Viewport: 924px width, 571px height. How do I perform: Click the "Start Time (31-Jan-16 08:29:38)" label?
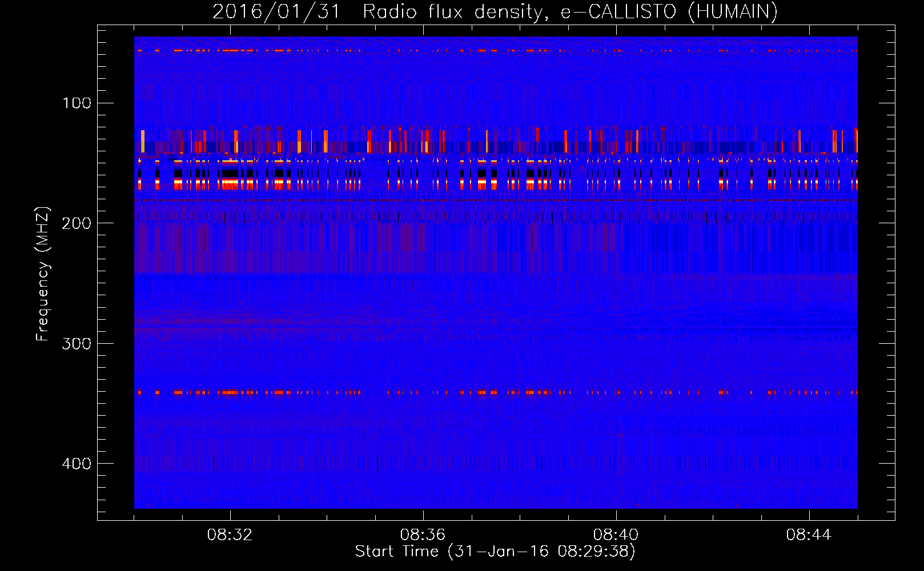(495, 552)
